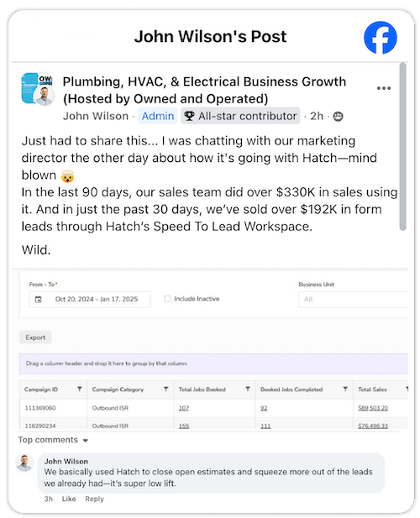This screenshot has height=518, width=420.
Task: Filter the Booked Jobs Completed column
Action: click(345, 390)
